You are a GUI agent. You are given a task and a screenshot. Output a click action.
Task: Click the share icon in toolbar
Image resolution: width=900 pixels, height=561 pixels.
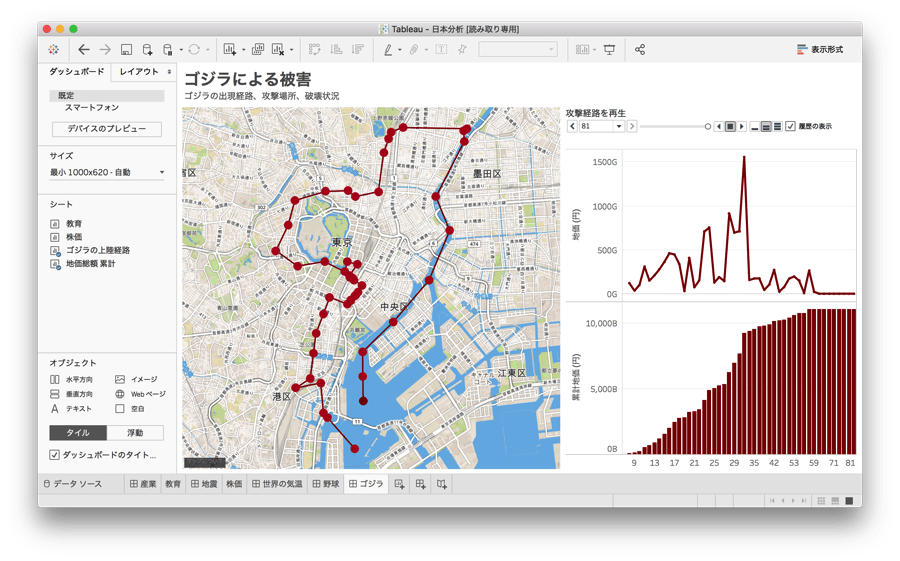click(641, 49)
